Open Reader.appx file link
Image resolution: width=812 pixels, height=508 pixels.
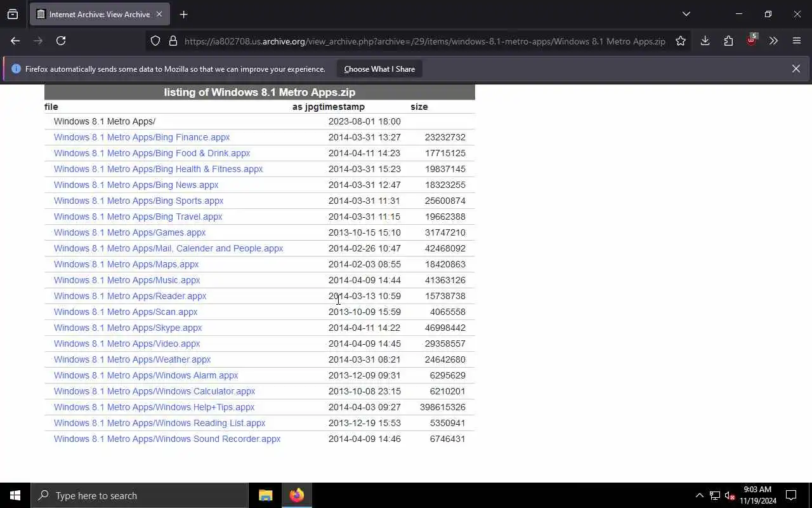(130, 296)
